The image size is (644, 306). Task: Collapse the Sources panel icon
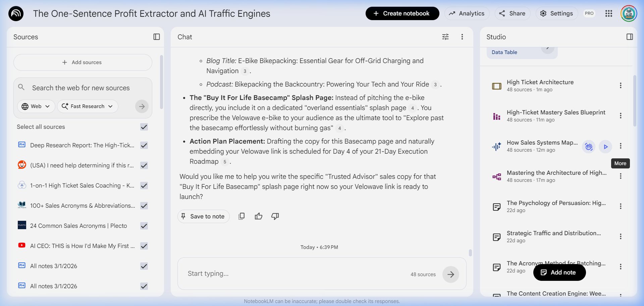(x=156, y=37)
